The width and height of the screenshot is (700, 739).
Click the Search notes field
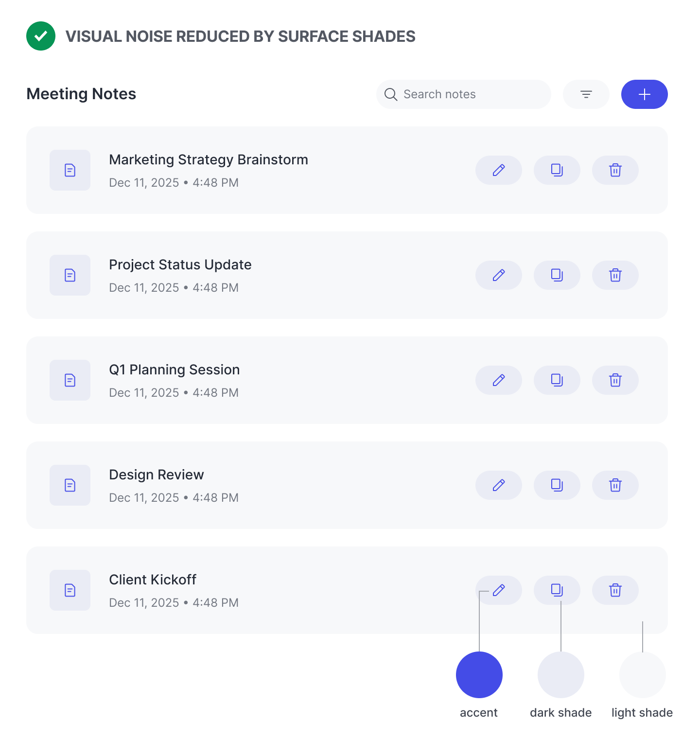[463, 94]
